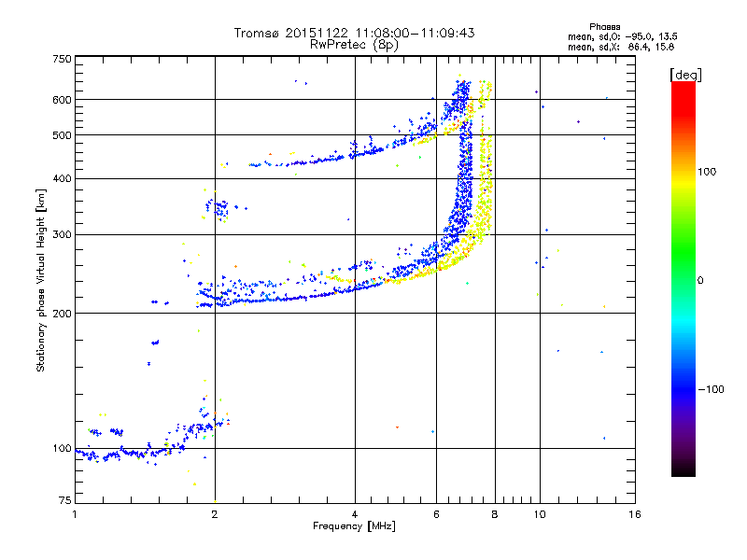Click the '300' y-axis tick label

[63, 235]
